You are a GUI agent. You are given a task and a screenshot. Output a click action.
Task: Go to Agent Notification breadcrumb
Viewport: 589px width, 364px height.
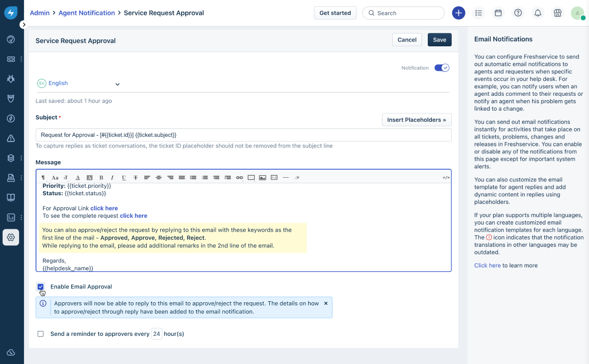[x=87, y=13]
